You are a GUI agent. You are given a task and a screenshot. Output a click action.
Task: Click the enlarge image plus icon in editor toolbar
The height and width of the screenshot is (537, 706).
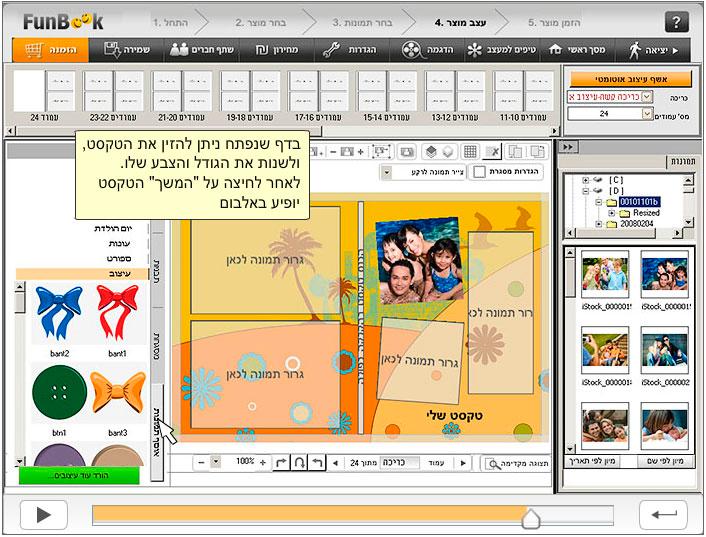tap(360, 152)
